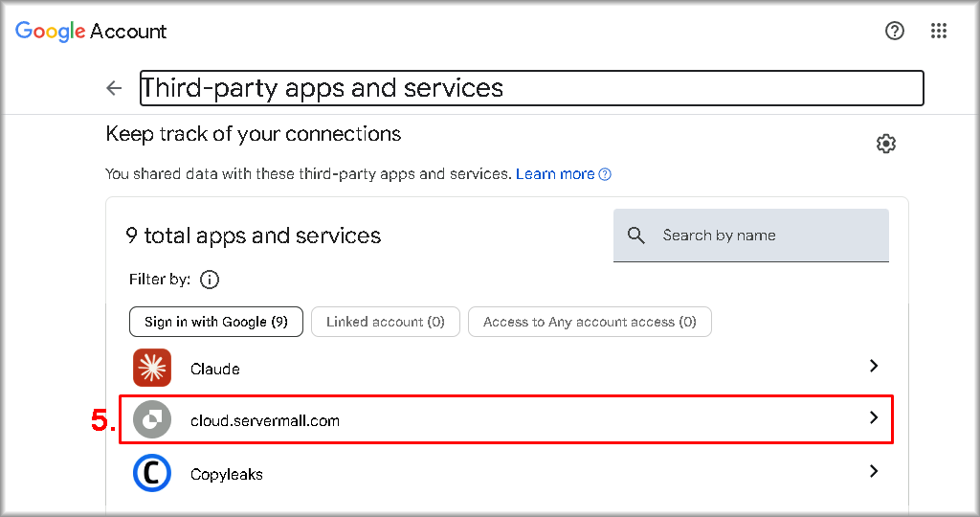Viewport: 980px width, 517px height.
Task: Expand the Copyleaks entry chevron
Action: coord(872,471)
